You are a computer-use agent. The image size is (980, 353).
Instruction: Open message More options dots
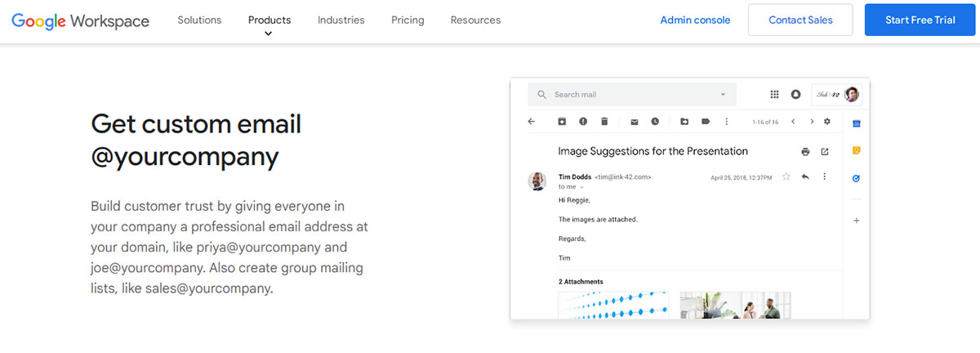[825, 176]
